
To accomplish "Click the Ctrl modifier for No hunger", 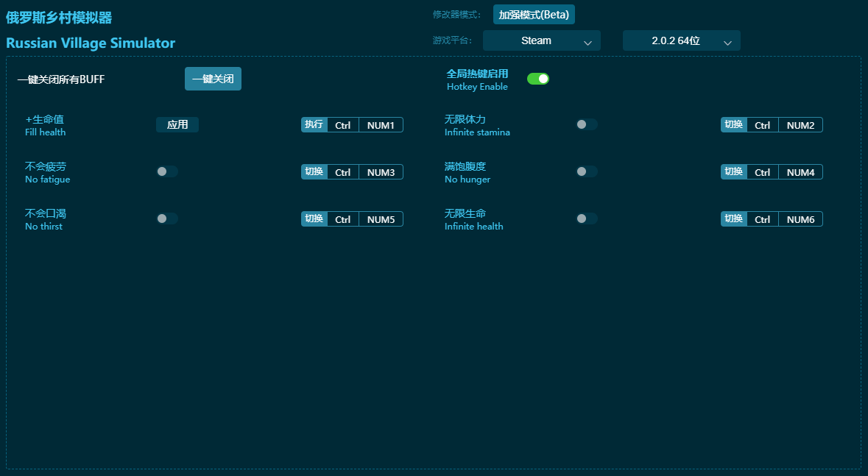I will [762, 172].
